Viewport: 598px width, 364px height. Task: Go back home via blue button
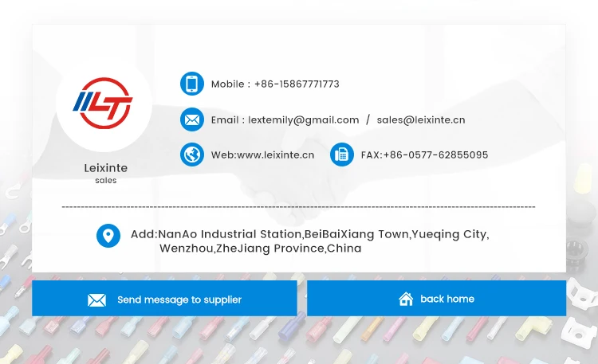tap(436, 299)
